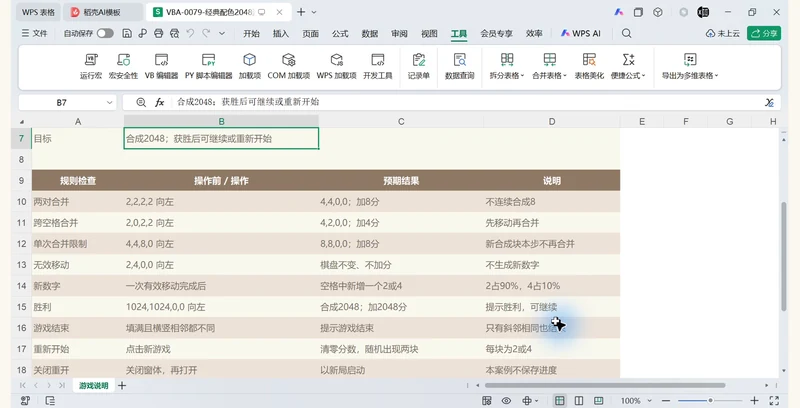Click the green 分享 share button
This screenshot has width=800, height=408.
coord(764,33)
